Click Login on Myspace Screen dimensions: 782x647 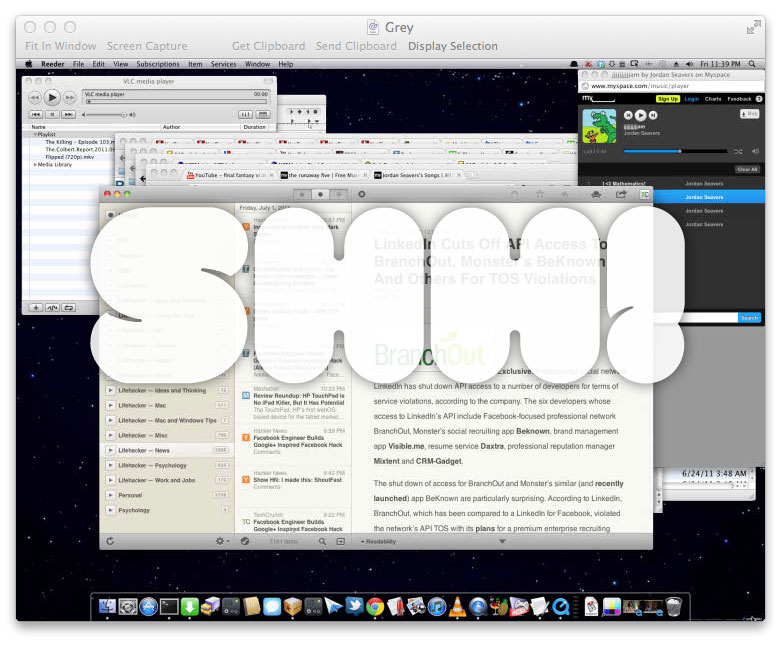coord(691,99)
